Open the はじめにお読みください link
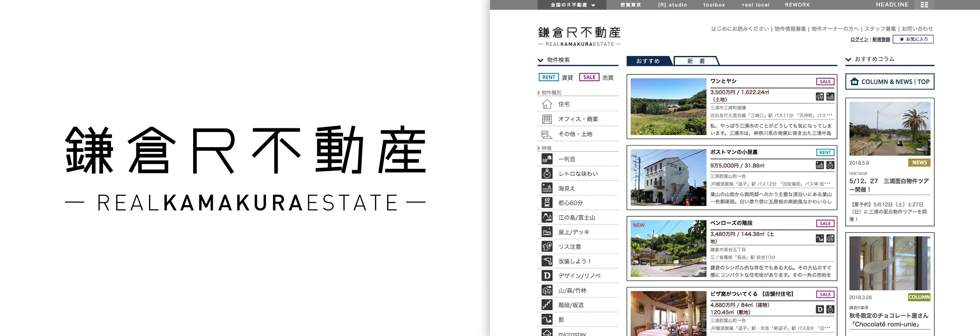 (740, 29)
